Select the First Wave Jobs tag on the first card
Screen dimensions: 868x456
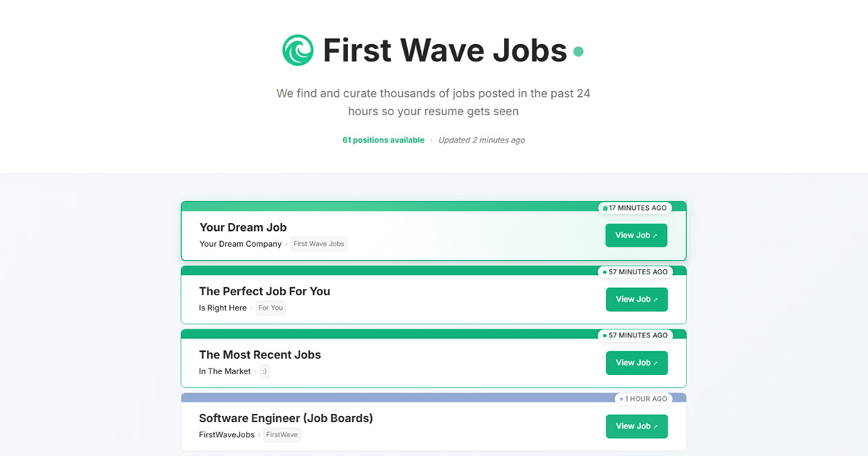click(x=318, y=244)
